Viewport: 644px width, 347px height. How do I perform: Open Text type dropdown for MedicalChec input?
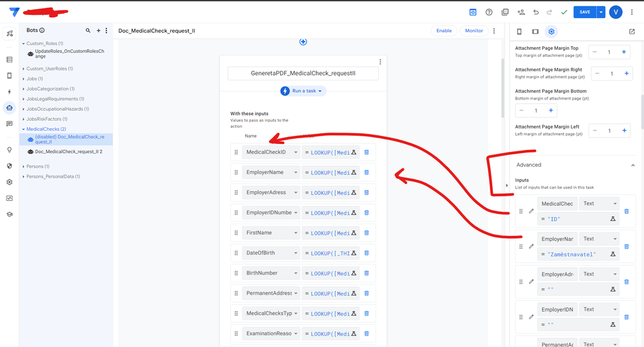(x=599, y=204)
